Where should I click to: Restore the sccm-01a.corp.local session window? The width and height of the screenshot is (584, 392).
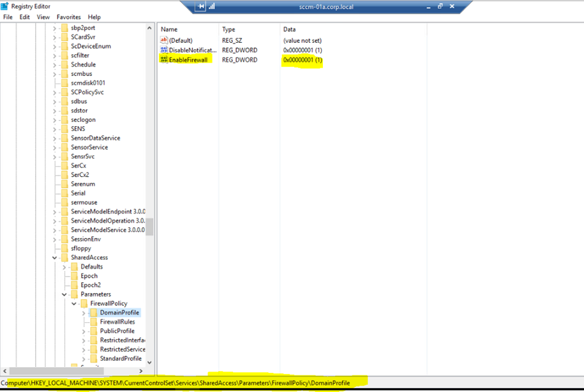click(x=440, y=6)
